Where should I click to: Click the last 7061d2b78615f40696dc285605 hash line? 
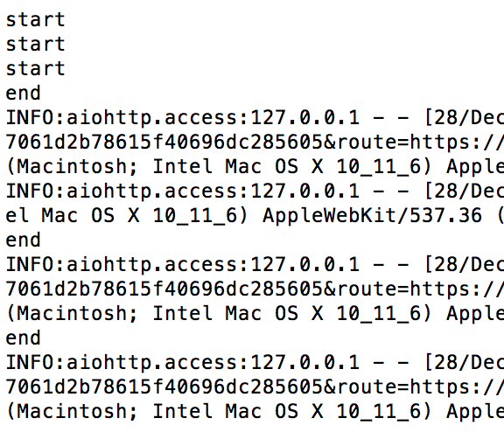tap(255, 387)
